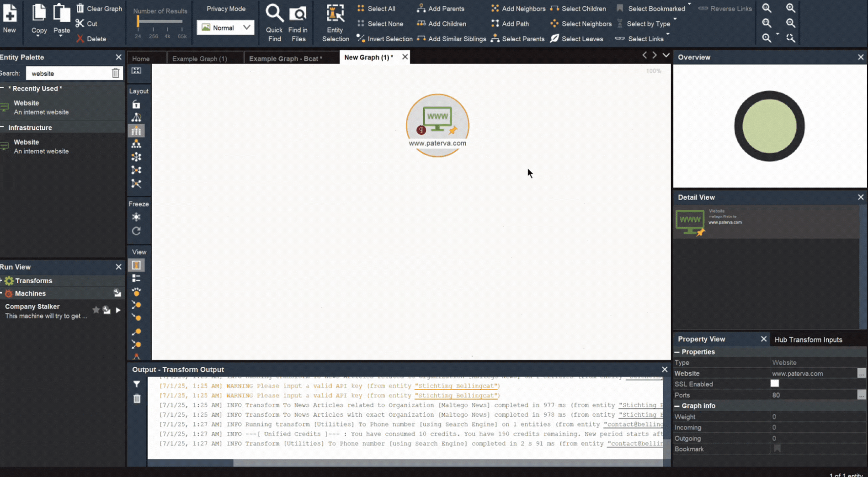Delete selected entity via Delete button
868x477 pixels.
coord(91,39)
